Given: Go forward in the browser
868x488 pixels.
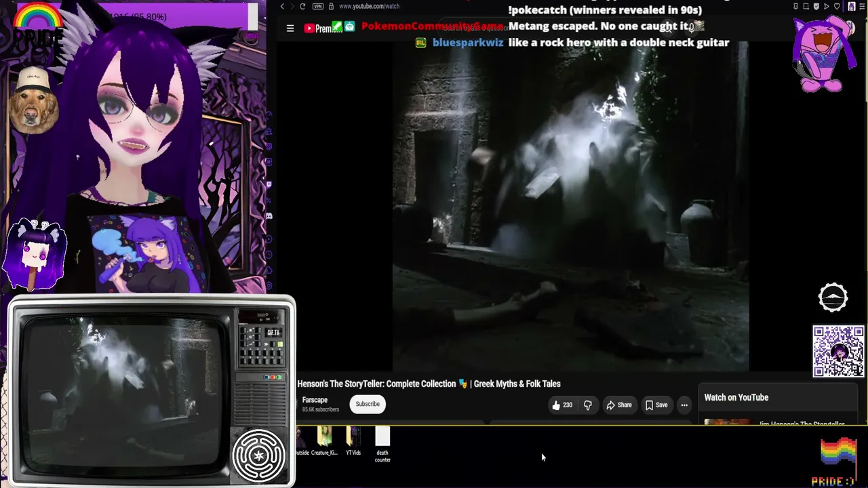Looking at the screenshot, I should 292,7.
